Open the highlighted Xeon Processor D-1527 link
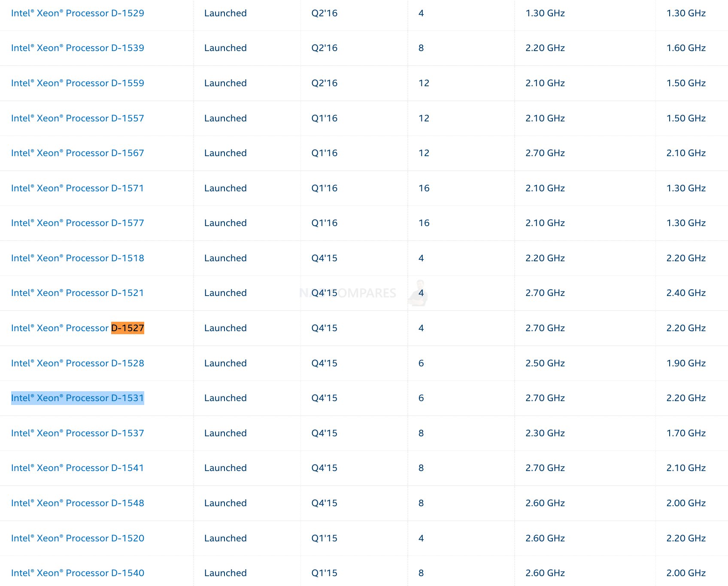Screen dimensions: 728x586 pyautogui.click(x=78, y=328)
